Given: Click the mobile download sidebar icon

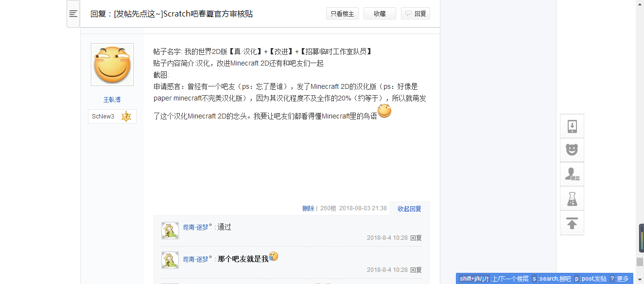Looking at the screenshot, I should pyautogui.click(x=572, y=126).
